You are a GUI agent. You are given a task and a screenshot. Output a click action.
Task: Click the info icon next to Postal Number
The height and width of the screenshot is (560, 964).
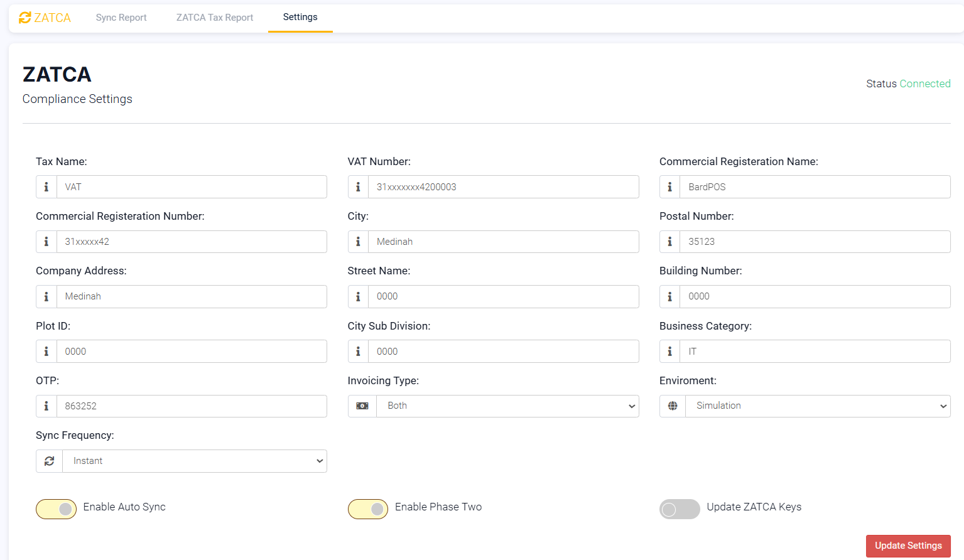coord(669,242)
